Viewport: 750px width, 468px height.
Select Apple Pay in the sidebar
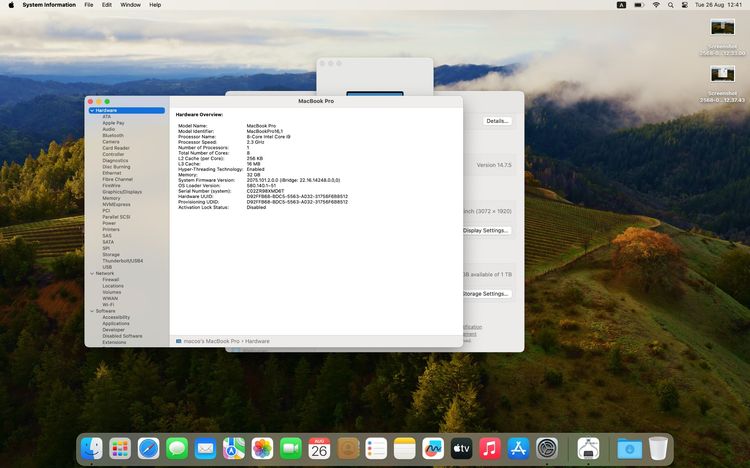pos(113,123)
